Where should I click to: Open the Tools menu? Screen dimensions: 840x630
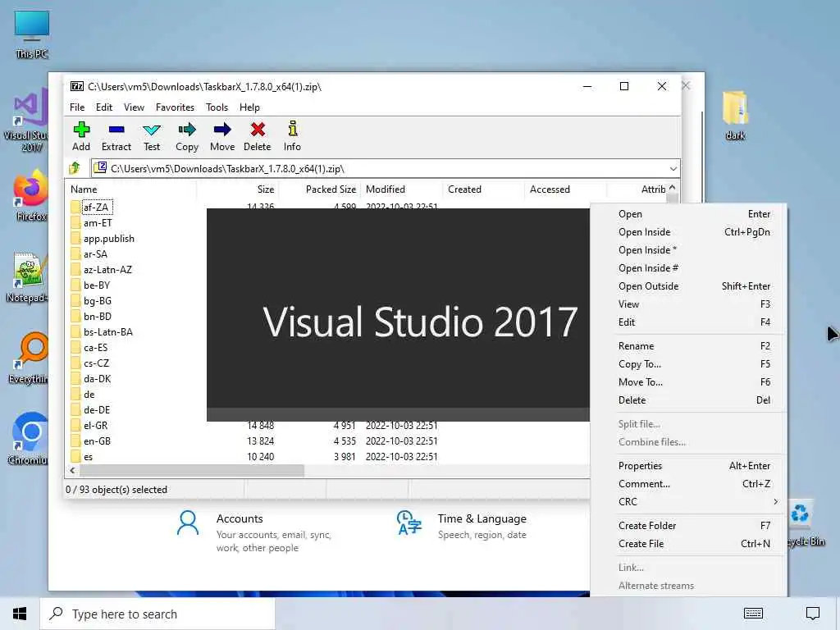217,107
